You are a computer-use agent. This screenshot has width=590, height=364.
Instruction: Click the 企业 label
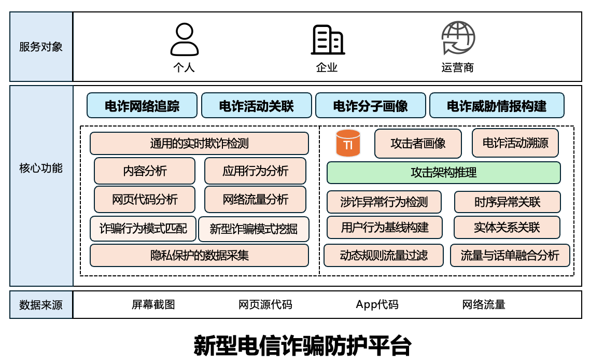tap(327, 68)
